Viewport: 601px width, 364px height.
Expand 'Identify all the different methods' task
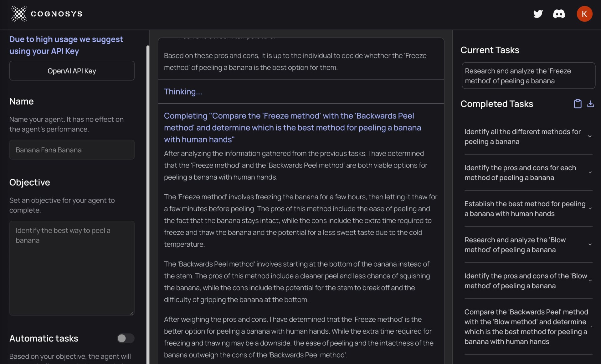(x=590, y=136)
